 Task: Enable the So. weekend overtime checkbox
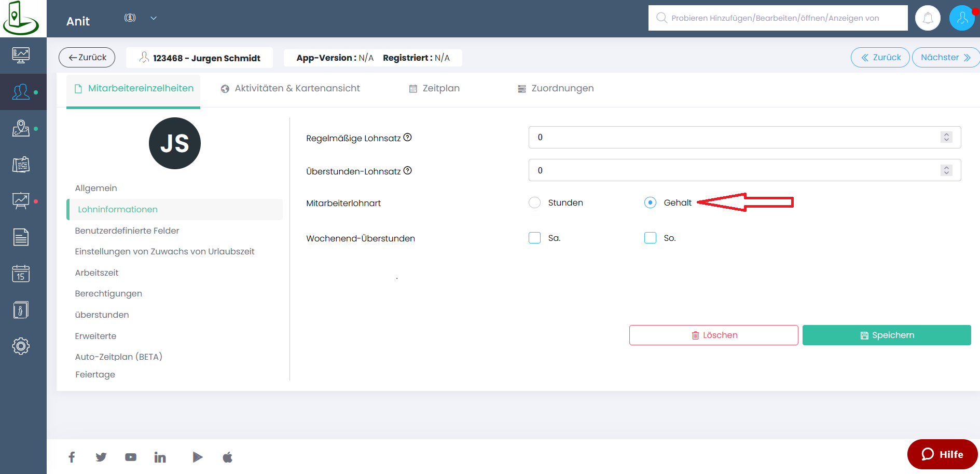point(650,238)
